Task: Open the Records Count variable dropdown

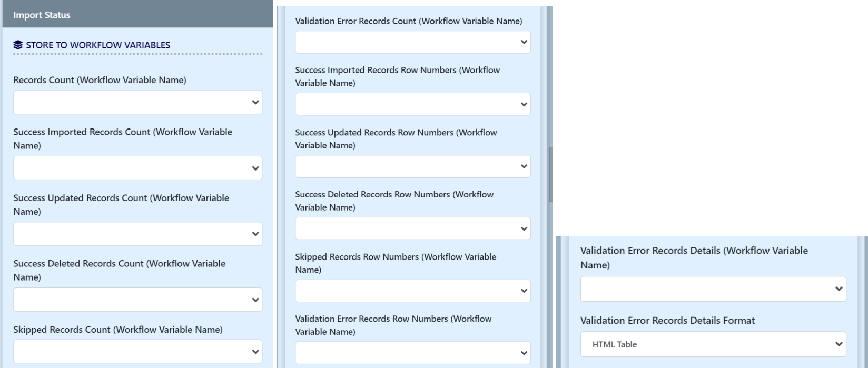Action: [137, 102]
